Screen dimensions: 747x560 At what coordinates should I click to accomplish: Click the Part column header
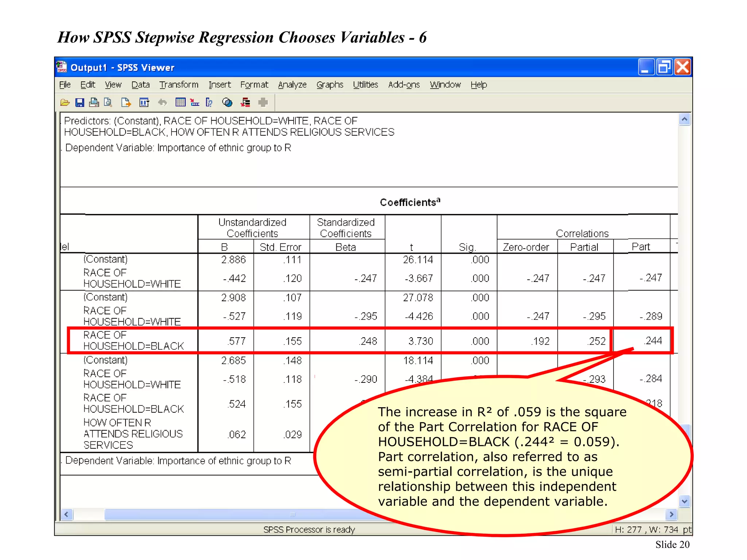(641, 247)
